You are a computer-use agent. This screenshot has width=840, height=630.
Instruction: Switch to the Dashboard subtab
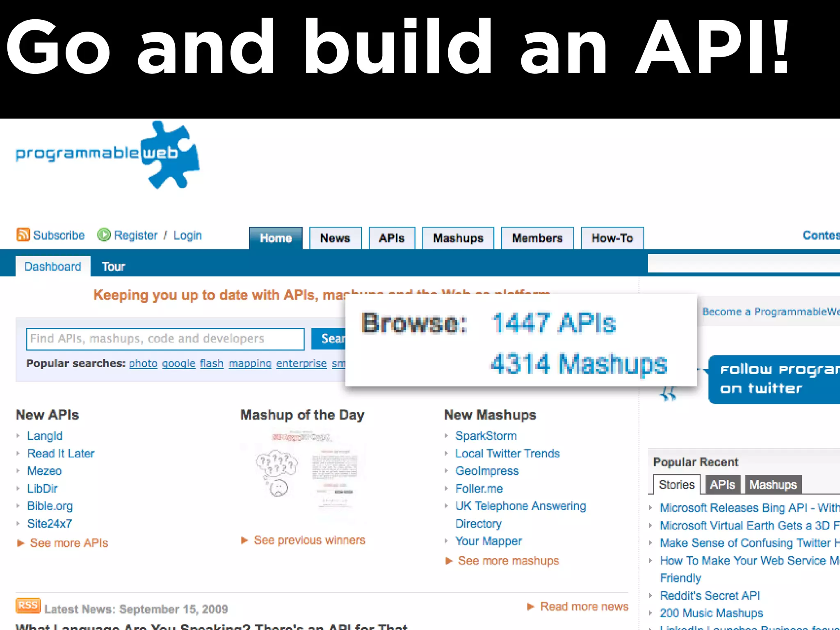(x=53, y=266)
